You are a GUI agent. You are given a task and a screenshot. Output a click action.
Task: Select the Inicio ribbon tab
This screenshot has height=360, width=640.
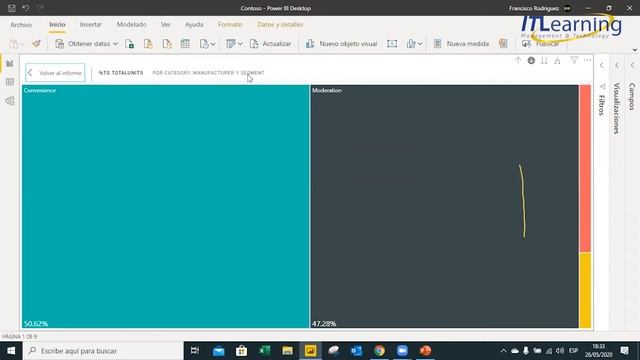click(57, 25)
